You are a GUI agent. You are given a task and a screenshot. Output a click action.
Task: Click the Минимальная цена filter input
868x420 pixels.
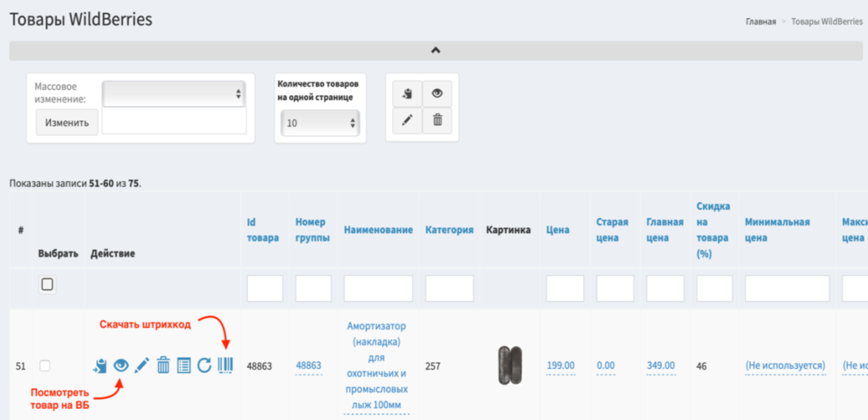tap(787, 288)
